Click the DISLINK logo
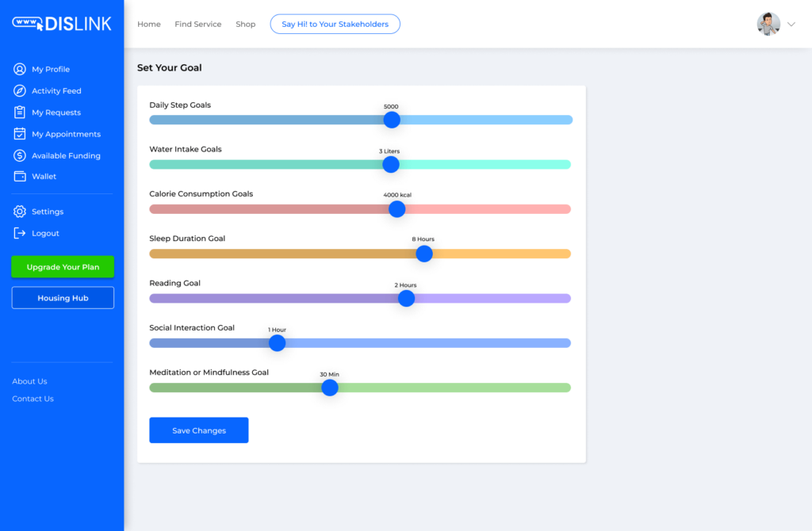The width and height of the screenshot is (812, 531). [62, 24]
